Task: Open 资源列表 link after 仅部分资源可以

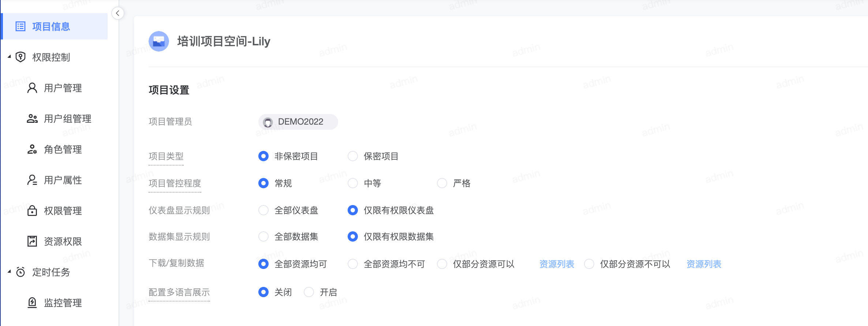Action: click(557, 264)
